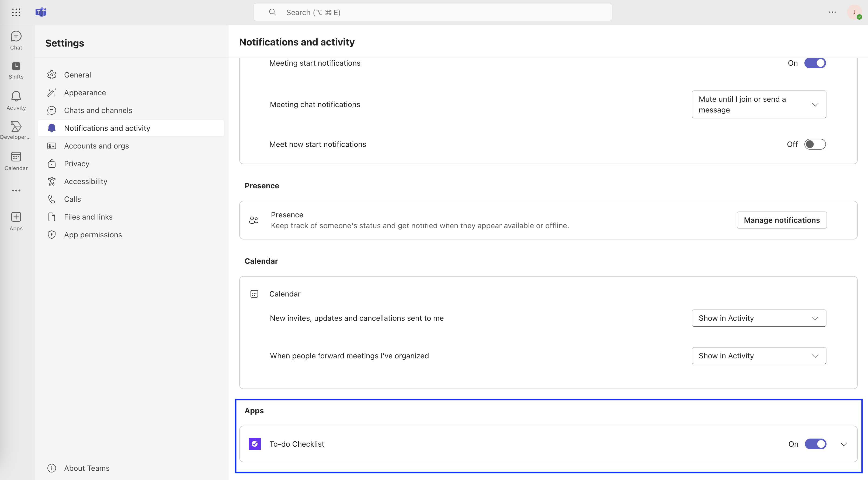Open Chat in the left rail
The width and height of the screenshot is (868, 480).
pyautogui.click(x=16, y=40)
